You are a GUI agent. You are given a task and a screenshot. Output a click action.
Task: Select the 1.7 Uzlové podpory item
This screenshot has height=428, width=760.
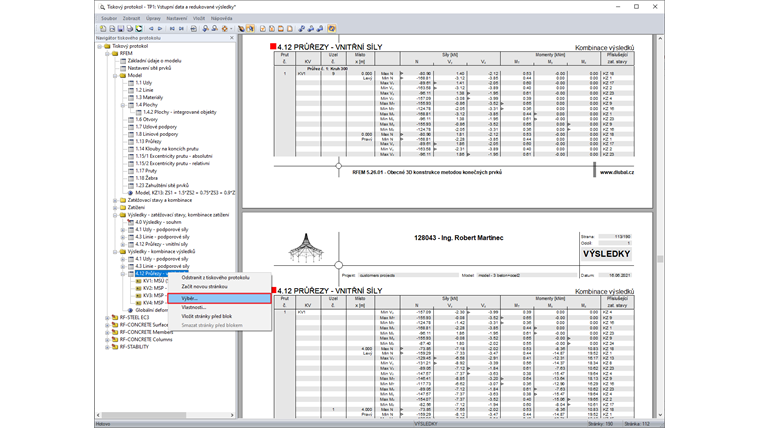pos(156,127)
